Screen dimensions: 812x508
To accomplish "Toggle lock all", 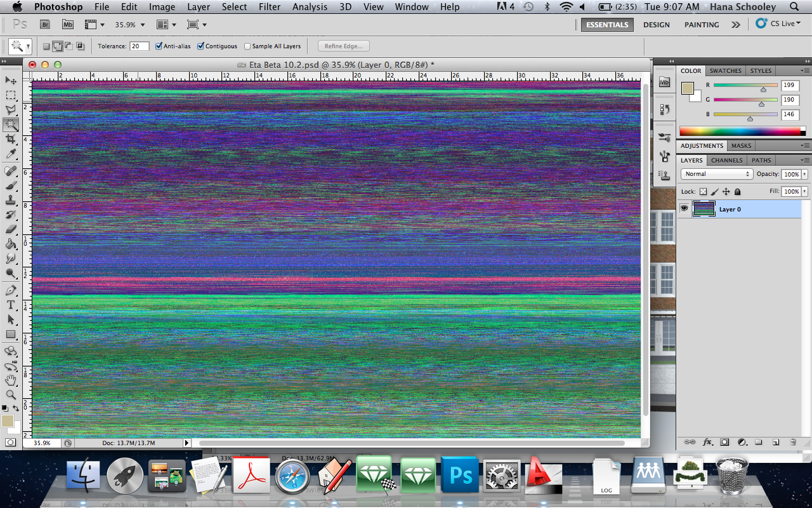I will click(737, 191).
